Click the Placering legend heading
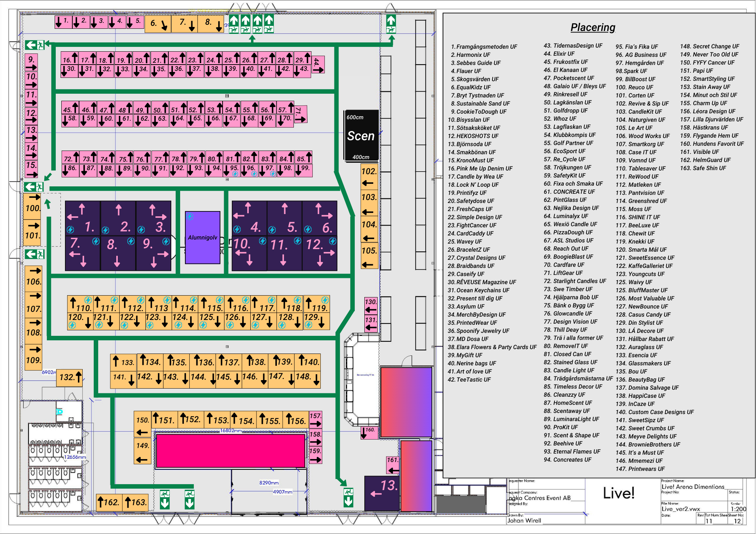756x534 pixels. click(x=593, y=27)
